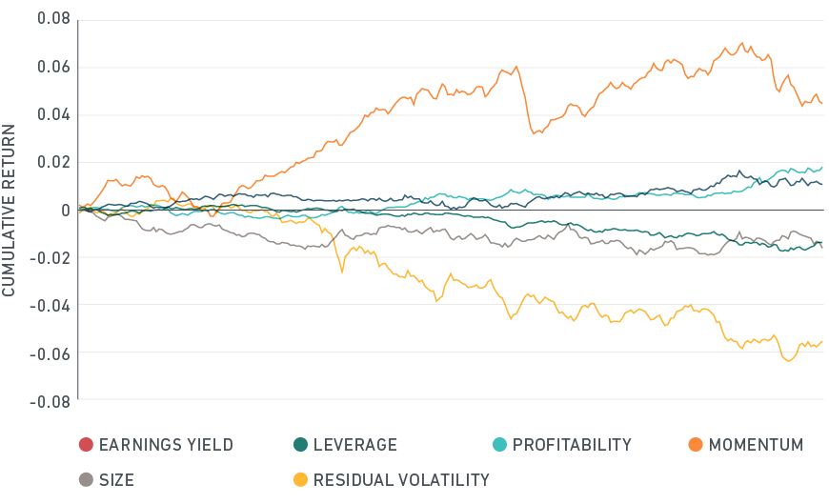
Task: Hide the SIZE series via its label
Action: [116, 480]
